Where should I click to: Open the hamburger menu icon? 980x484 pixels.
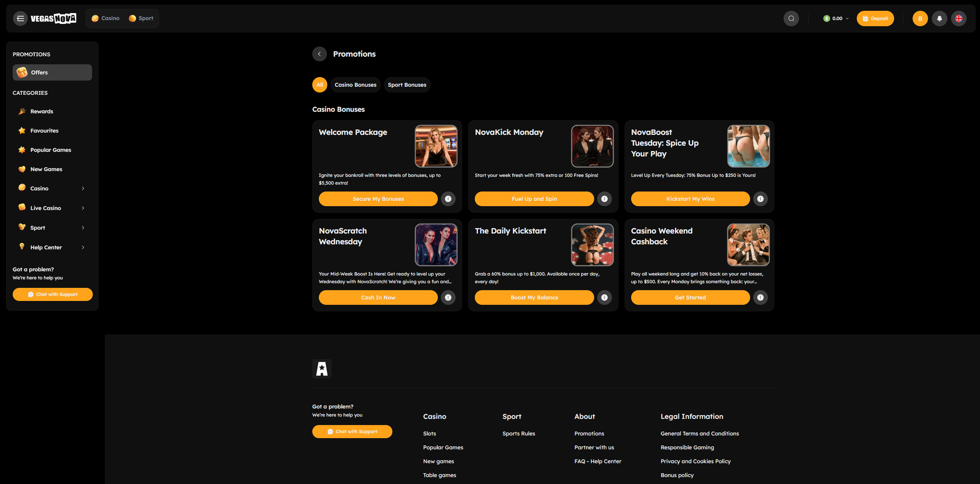tap(20, 18)
